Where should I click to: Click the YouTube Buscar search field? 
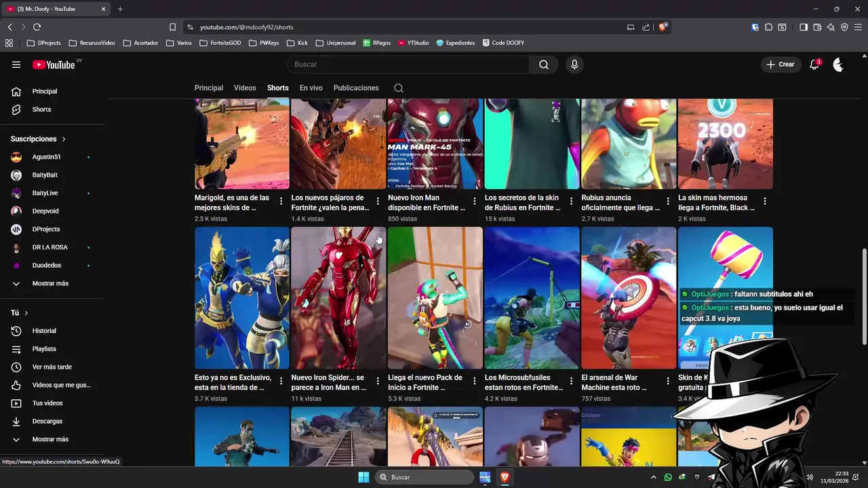pos(408,64)
